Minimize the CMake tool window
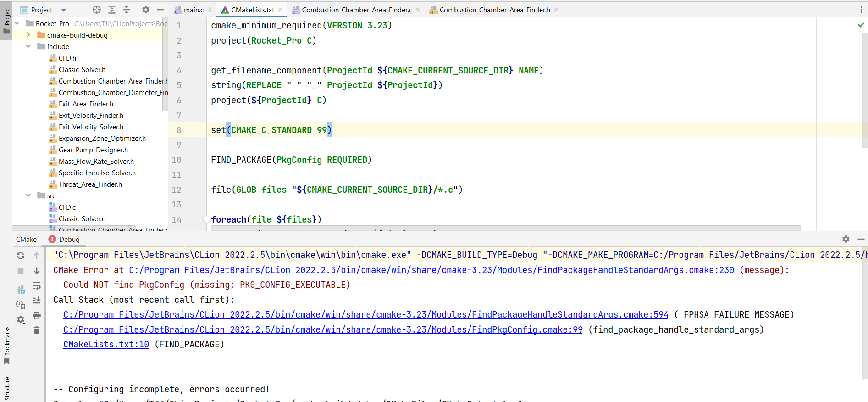This screenshot has width=868, height=402. coord(861,239)
